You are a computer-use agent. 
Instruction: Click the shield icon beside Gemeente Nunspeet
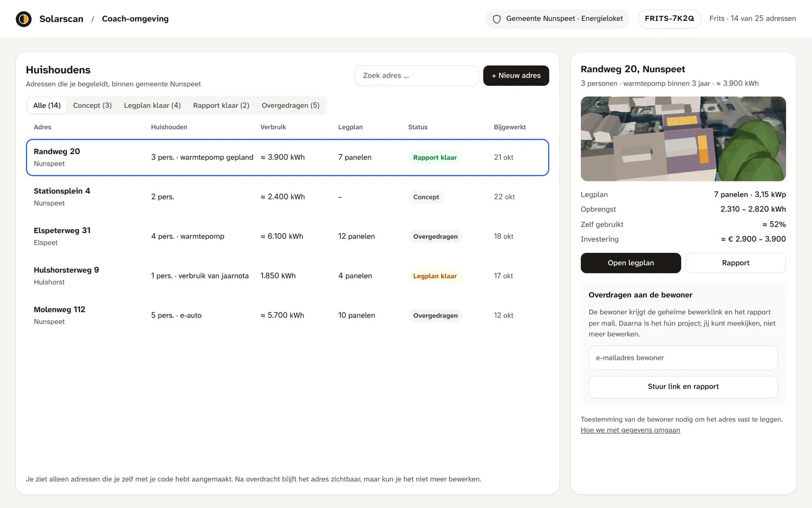pos(497,19)
